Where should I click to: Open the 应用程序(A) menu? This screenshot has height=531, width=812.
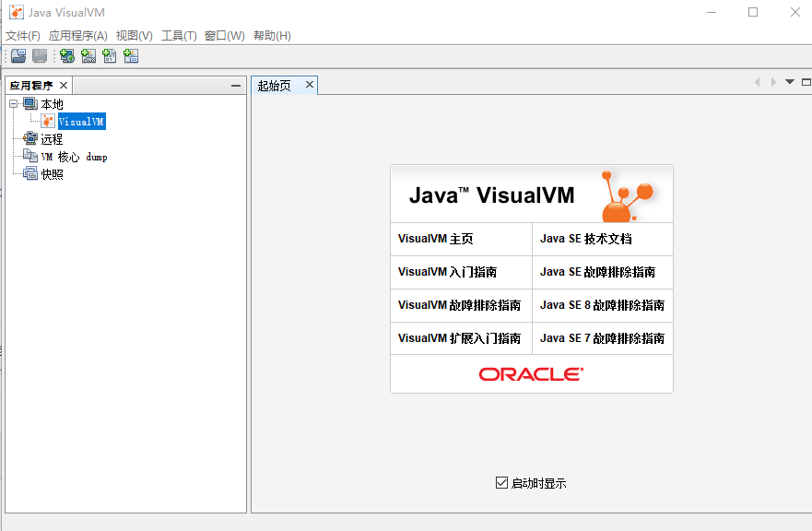[78, 36]
